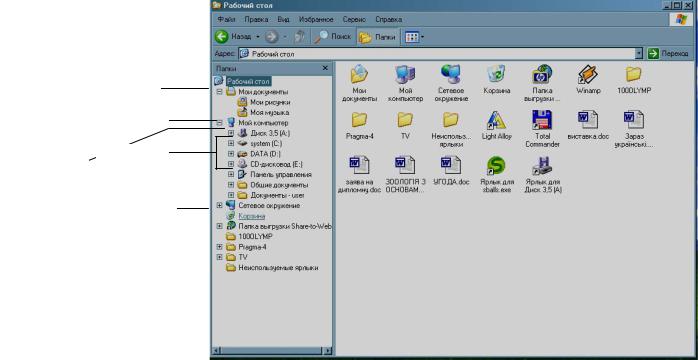The image size is (698, 360).
Task: Open the Вид menu
Action: [x=284, y=20]
